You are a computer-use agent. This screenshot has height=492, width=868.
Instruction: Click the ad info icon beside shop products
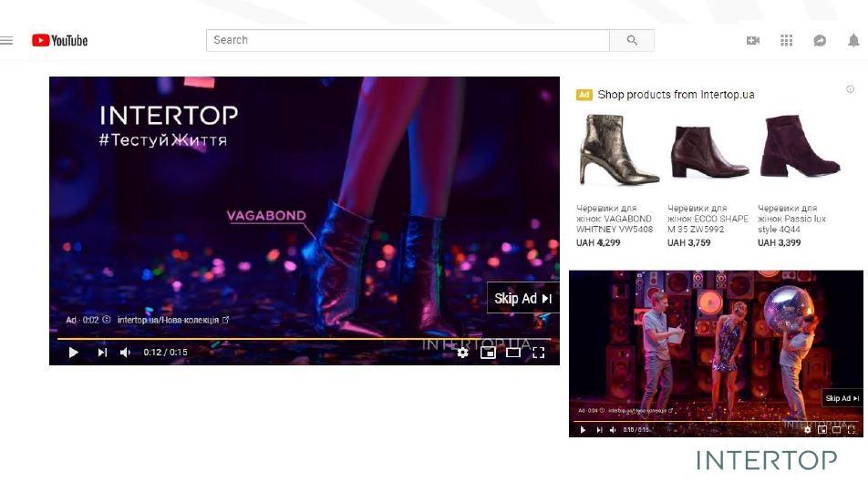(850, 89)
